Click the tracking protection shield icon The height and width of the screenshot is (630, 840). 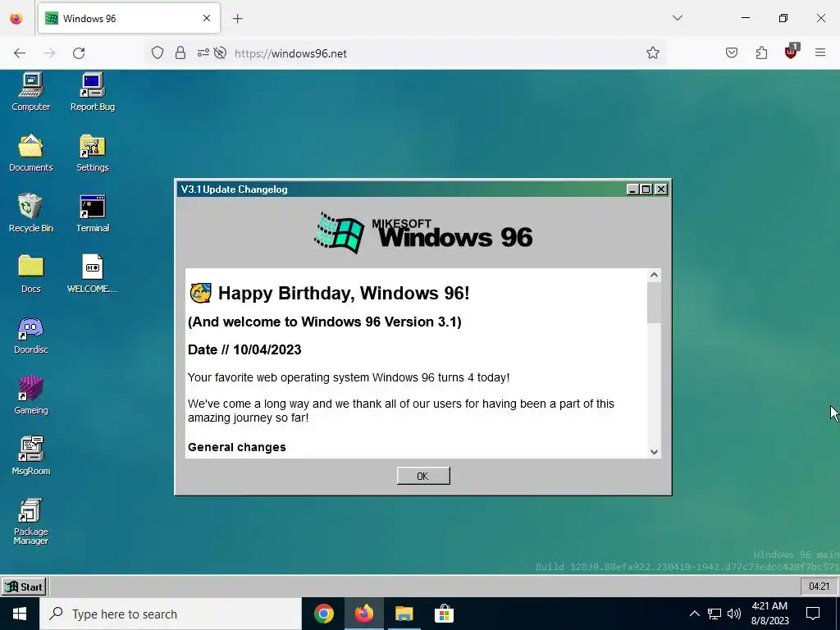pos(157,53)
